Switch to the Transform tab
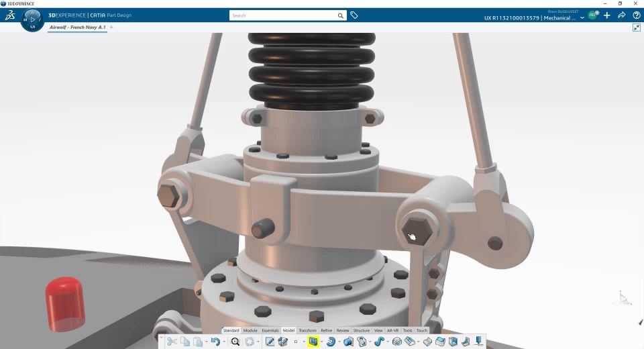 (x=308, y=330)
